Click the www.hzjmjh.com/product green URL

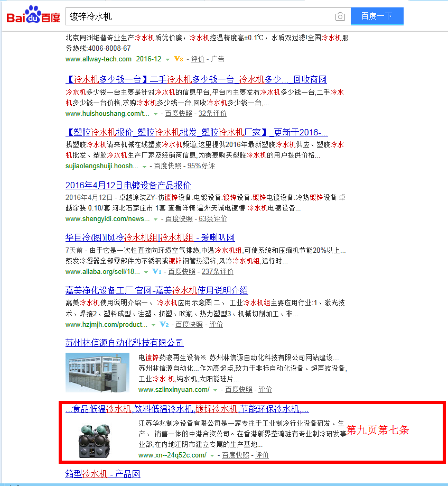point(107,325)
